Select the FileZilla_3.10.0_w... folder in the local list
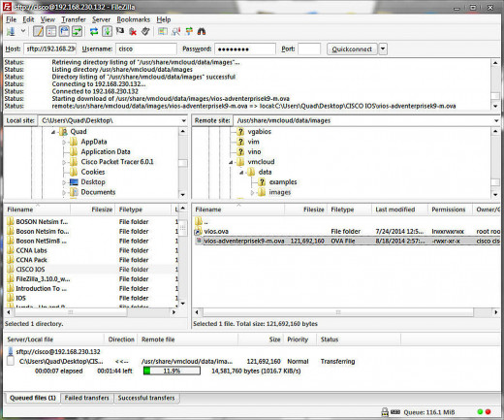Screen dimensions: 504x420 point(90,279)
